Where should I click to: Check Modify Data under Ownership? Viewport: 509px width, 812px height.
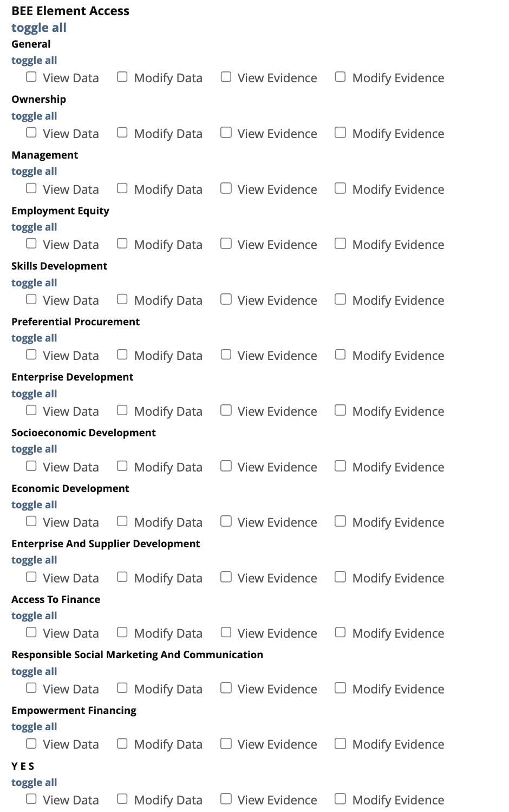[x=122, y=133]
